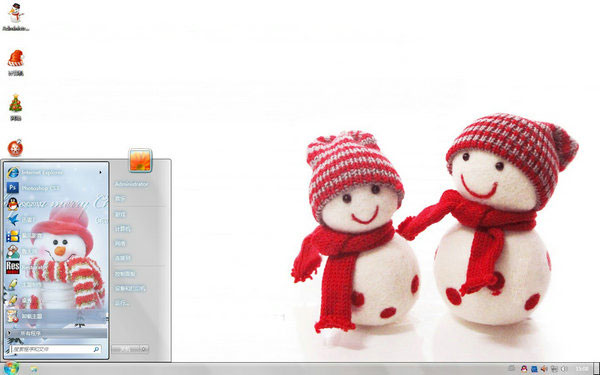This screenshot has width=600, height=375.
Task: Click the blue square icon in system tray
Action: click(x=534, y=369)
